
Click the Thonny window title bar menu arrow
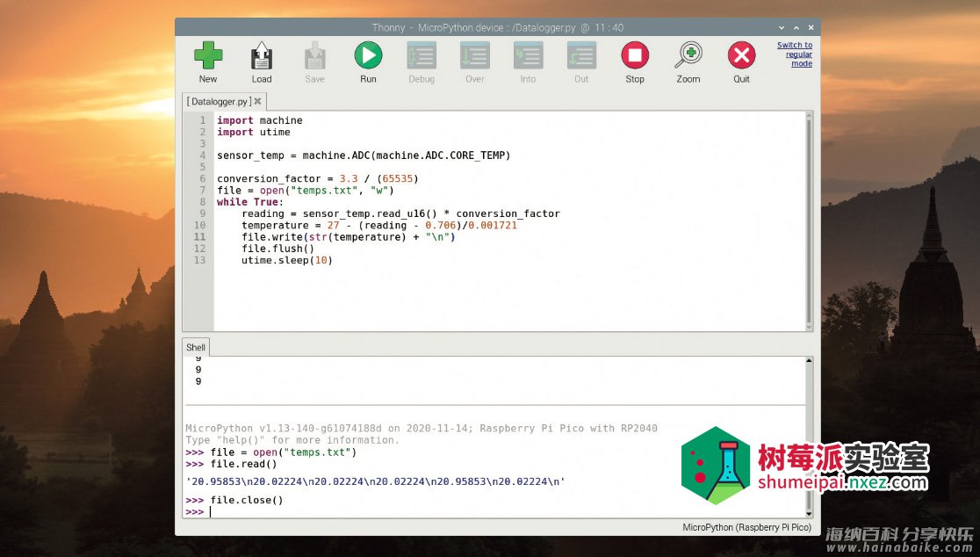[x=782, y=27]
